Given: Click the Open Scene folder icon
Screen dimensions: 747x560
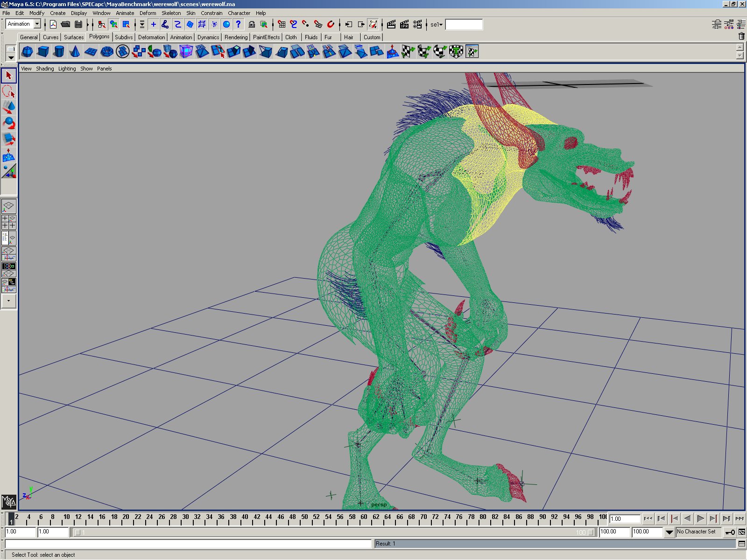Looking at the screenshot, I should click(x=65, y=24).
